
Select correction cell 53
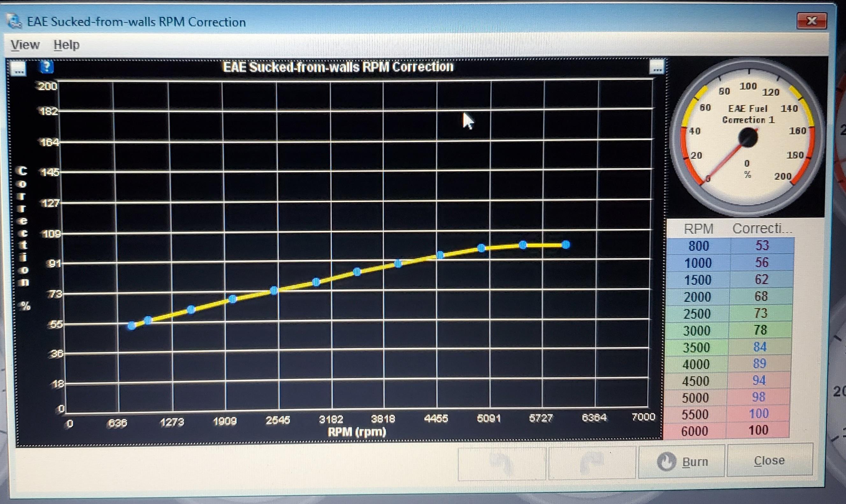click(762, 245)
